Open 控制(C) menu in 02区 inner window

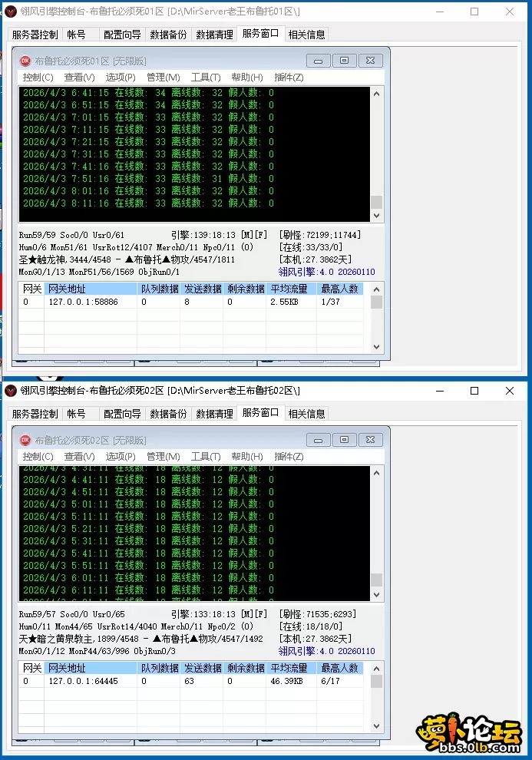tap(38, 457)
